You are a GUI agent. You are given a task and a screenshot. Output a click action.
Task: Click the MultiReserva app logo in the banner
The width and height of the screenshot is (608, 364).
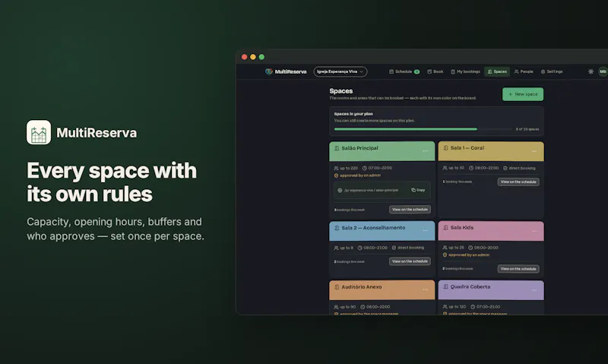(39, 132)
